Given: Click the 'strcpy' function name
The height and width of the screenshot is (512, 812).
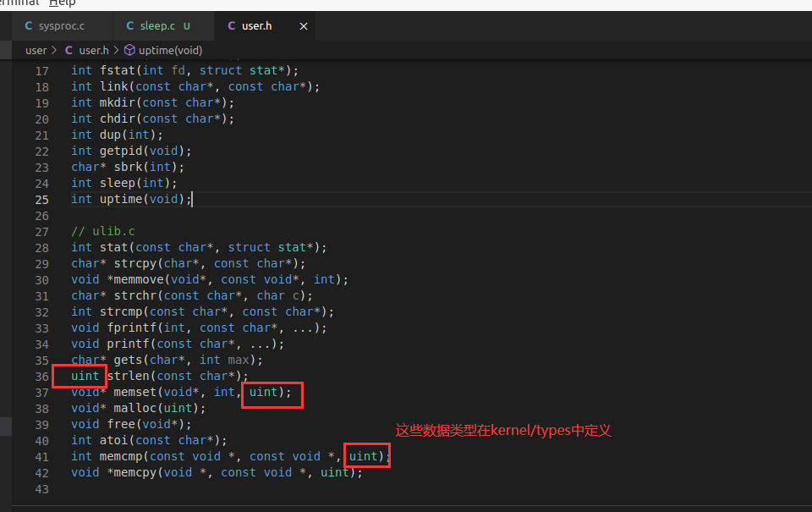Looking at the screenshot, I should 135,263.
